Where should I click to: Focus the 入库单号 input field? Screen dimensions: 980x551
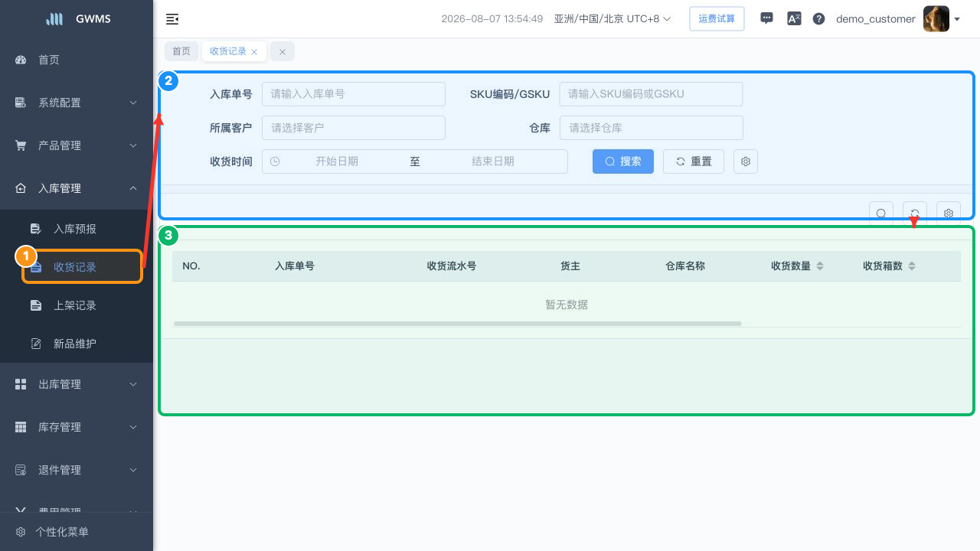354,94
